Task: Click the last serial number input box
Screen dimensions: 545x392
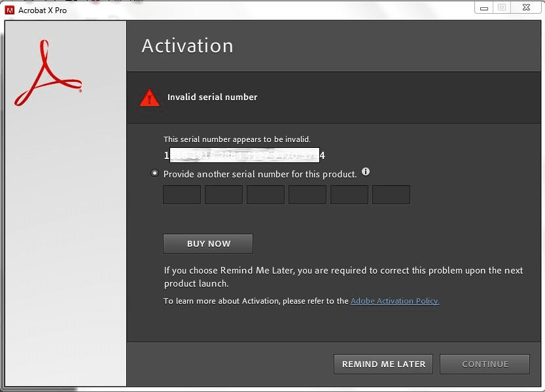Action: [391, 194]
